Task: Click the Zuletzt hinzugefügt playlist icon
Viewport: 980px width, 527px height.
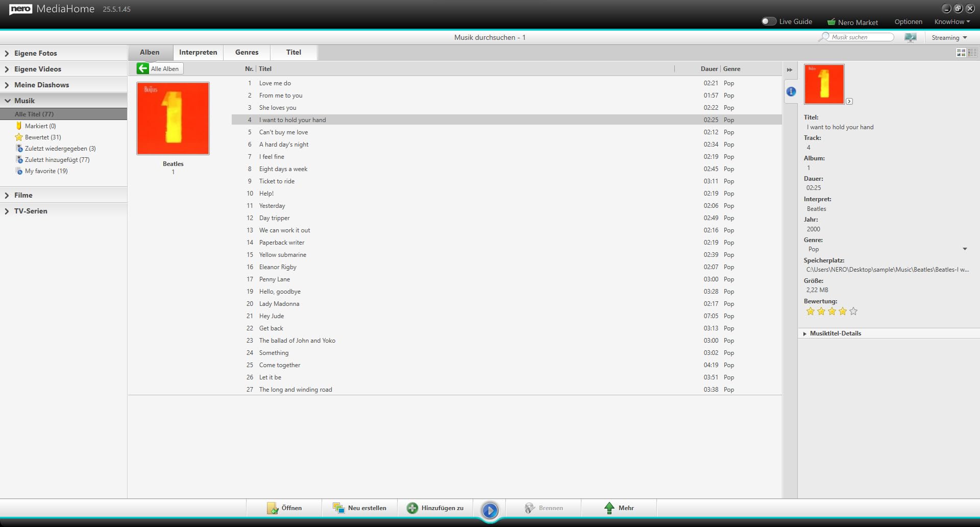Action: point(19,160)
